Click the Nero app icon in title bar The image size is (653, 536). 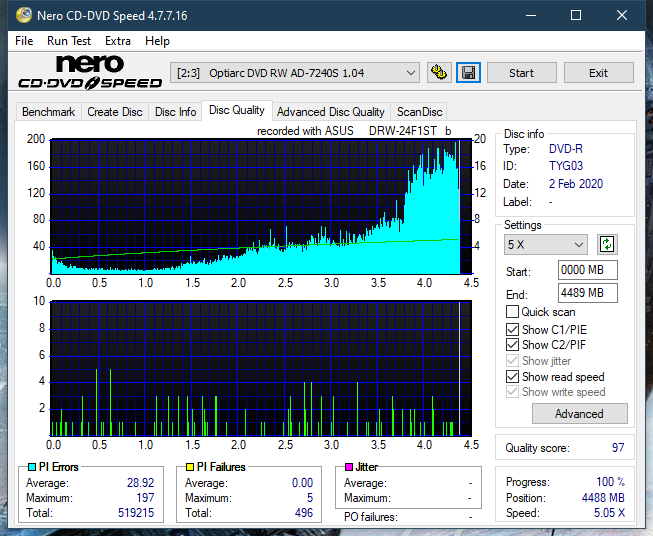(24, 15)
